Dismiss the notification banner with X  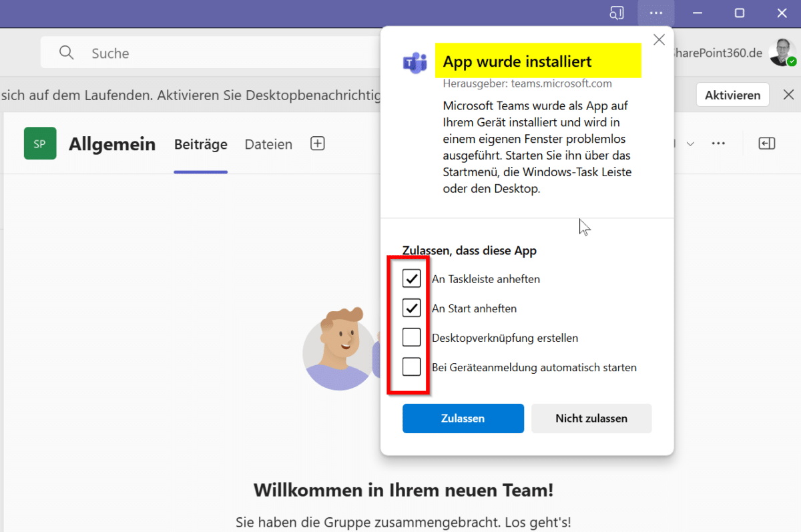(x=788, y=95)
